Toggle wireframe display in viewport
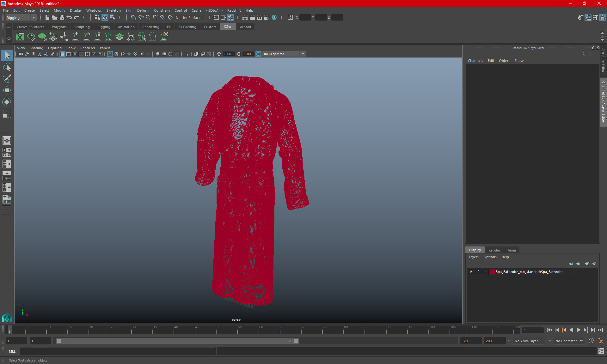Screen dimensions: 607x364 click(110, 54)
